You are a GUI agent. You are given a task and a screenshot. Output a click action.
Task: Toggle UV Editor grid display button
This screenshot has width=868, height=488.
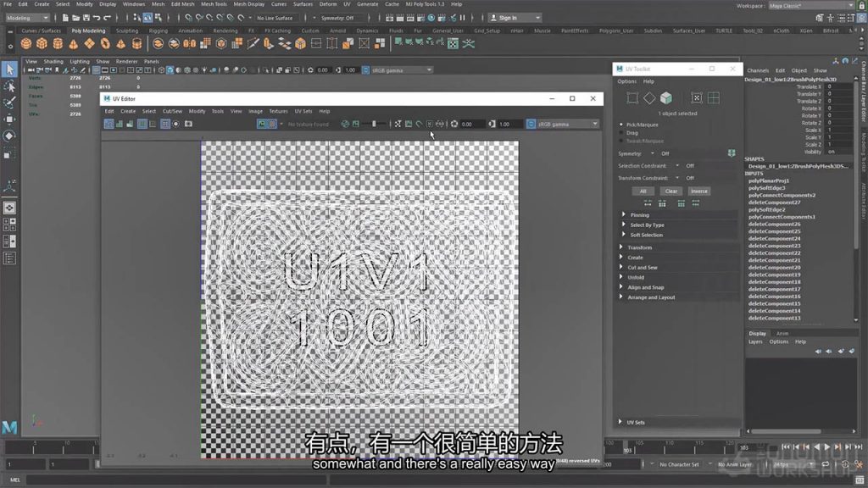[165, 124]
